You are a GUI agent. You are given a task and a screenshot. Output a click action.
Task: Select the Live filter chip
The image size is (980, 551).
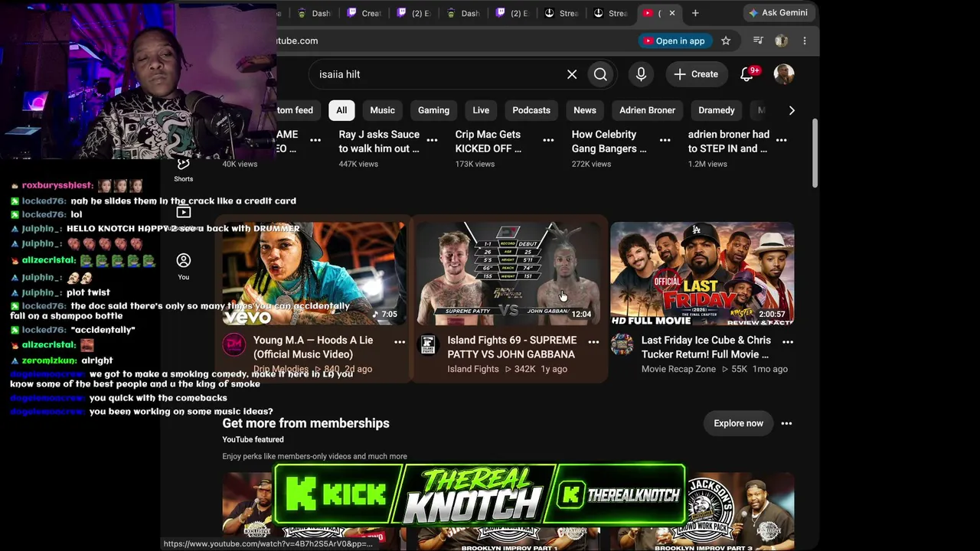coord(481,110)
